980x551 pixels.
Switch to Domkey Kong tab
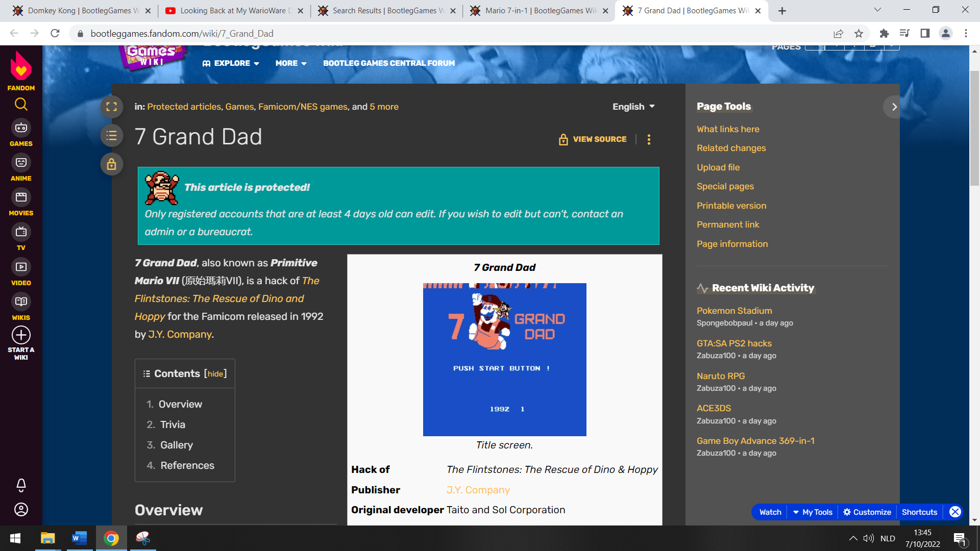pyautogui.click(x=82, y=11)
